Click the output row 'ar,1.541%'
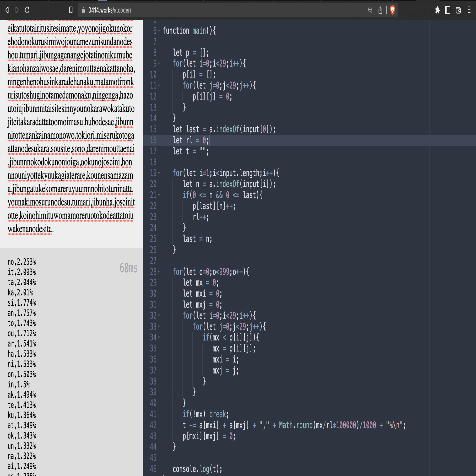The width and height of the screenshot is (476, 476). [x=22, y=344]
